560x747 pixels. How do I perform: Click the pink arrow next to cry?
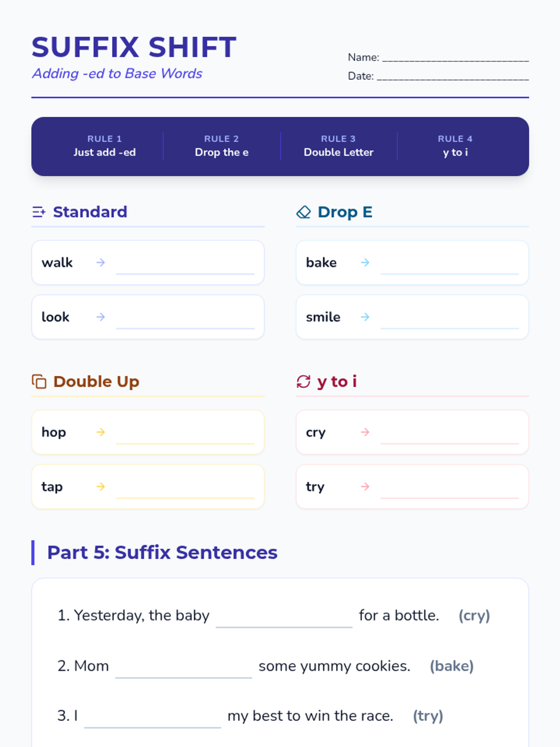point(365,432)
